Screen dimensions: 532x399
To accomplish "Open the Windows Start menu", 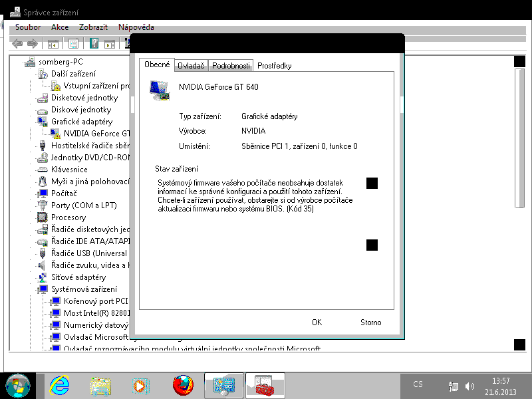I will tap(18, 386).
